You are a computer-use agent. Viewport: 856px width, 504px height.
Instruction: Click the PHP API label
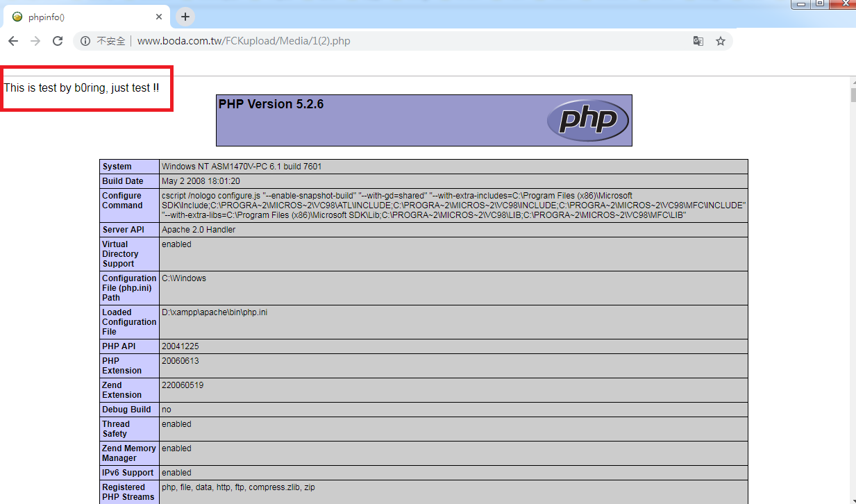click(x=119, y=346)
